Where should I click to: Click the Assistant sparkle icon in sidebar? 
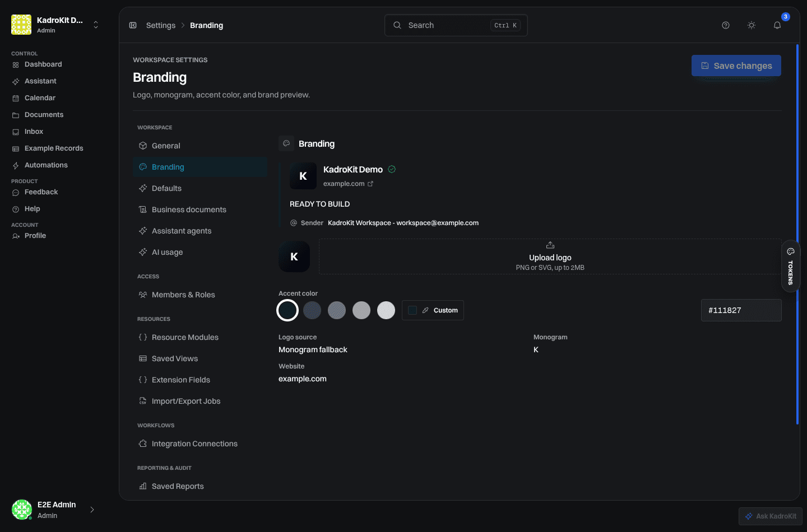coord(16,82)
